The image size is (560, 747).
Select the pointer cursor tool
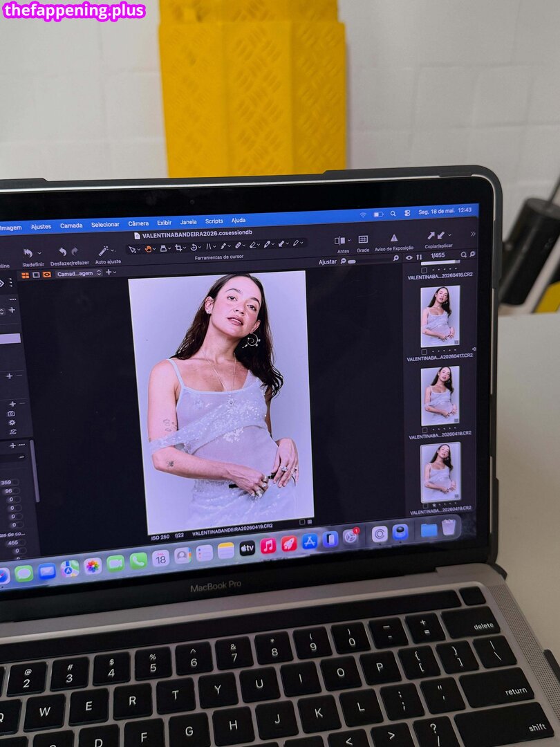132,249
